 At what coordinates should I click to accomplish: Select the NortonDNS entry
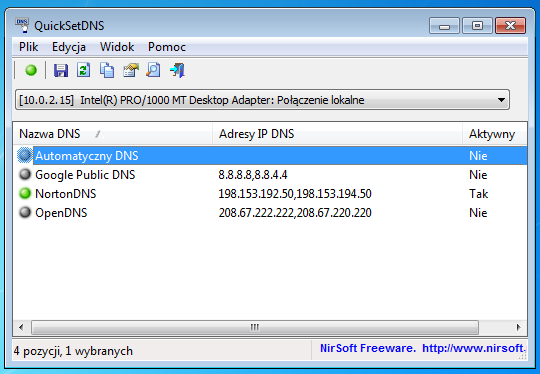coord(66,194)
